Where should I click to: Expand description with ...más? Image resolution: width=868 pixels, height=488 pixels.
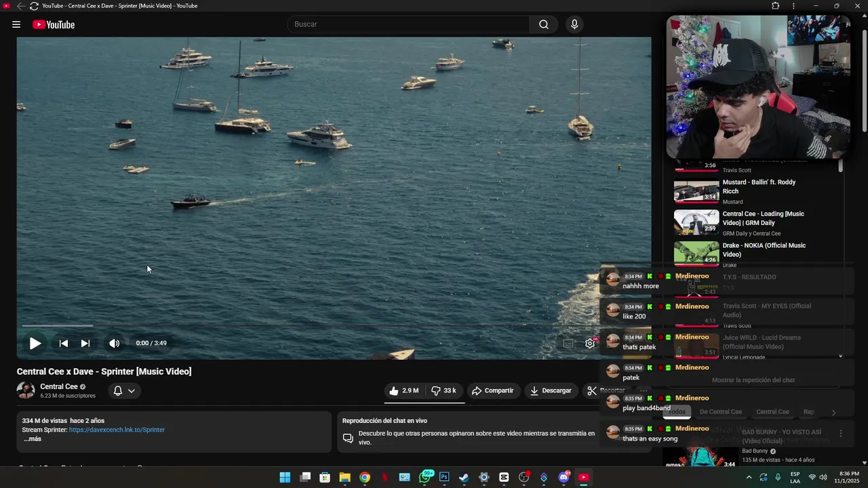point(32,439)
